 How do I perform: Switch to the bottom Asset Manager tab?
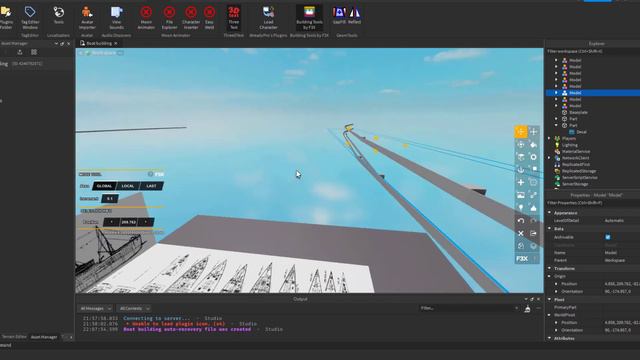pyautogui.click(x=44, y=337)
